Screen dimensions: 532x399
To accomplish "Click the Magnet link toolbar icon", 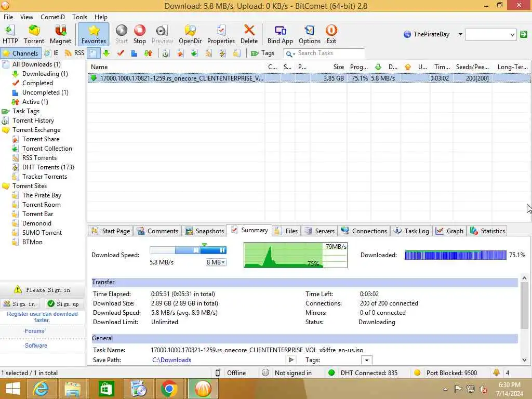I will point(60,34).
